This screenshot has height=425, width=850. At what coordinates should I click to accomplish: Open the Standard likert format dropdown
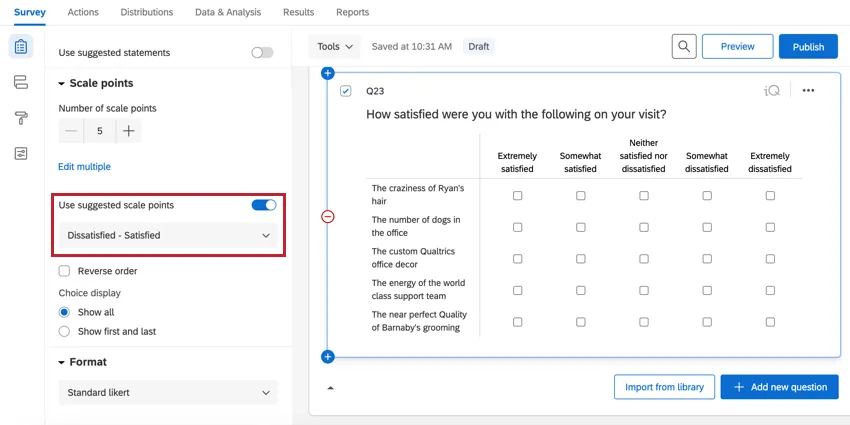click(x=168, y=393)
